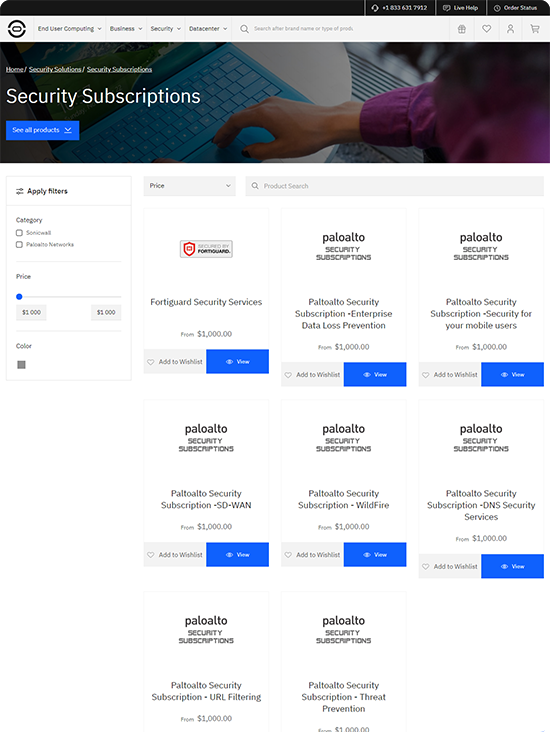This screenshot has height=732, width=550.
Task: Open the Security navigation menu
Action: pyautogui.click(x=165, y=29)
